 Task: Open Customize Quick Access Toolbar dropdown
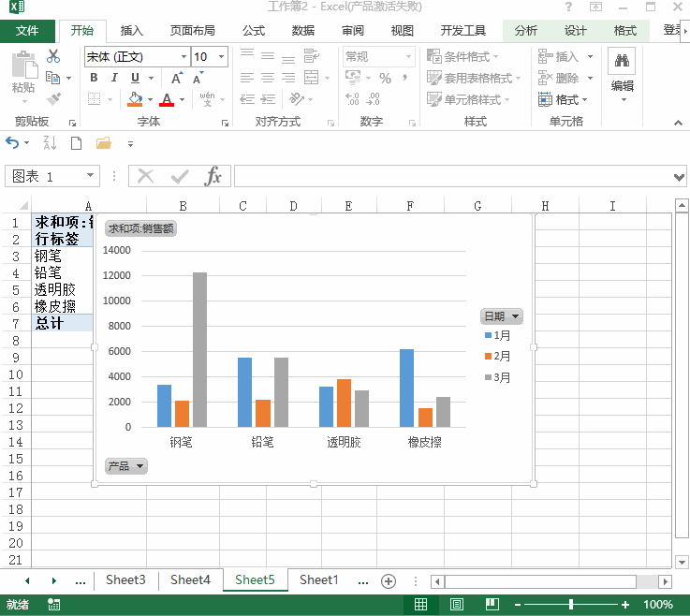coord(130,143)
